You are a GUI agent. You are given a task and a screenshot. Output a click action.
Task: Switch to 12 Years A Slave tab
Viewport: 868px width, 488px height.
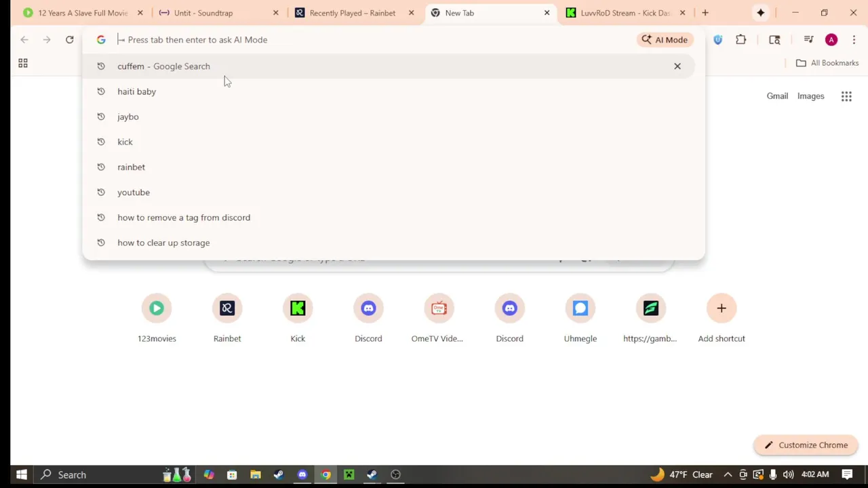click(x=81, y=13)
